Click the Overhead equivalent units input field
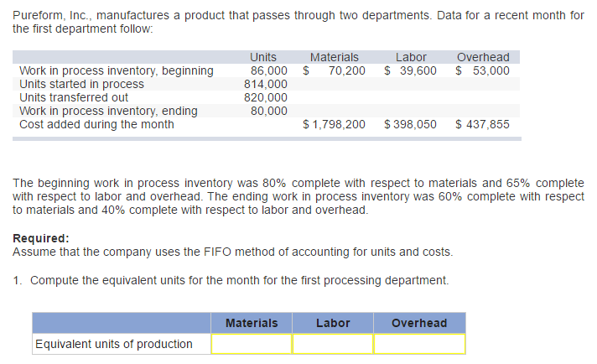The height and width of the screenshot is (364, 597). tap(419, 344)
